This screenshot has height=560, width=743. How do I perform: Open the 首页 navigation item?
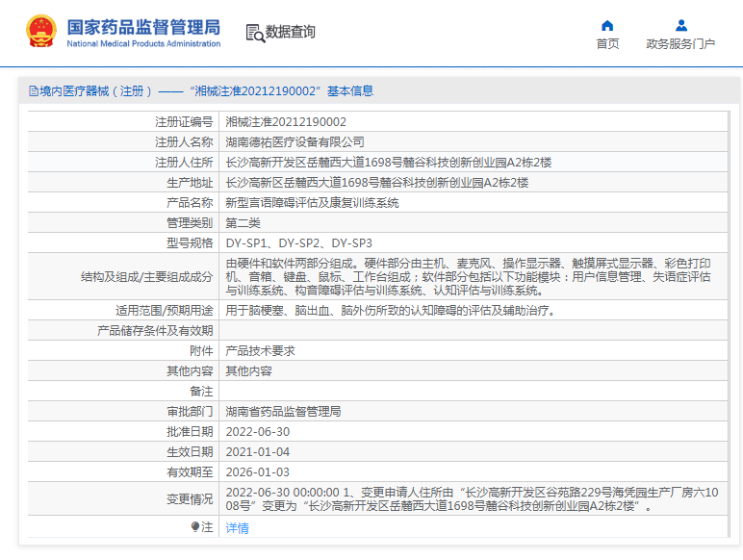[607, 43]
